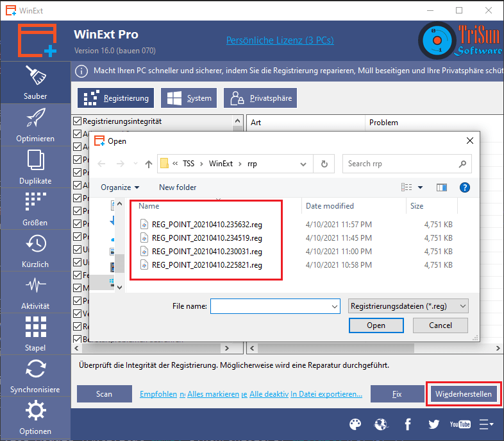Select REG_POINT_20210410.225821.reg file
This screenshot has height=441, width=504.
click(x=206, y=265)
